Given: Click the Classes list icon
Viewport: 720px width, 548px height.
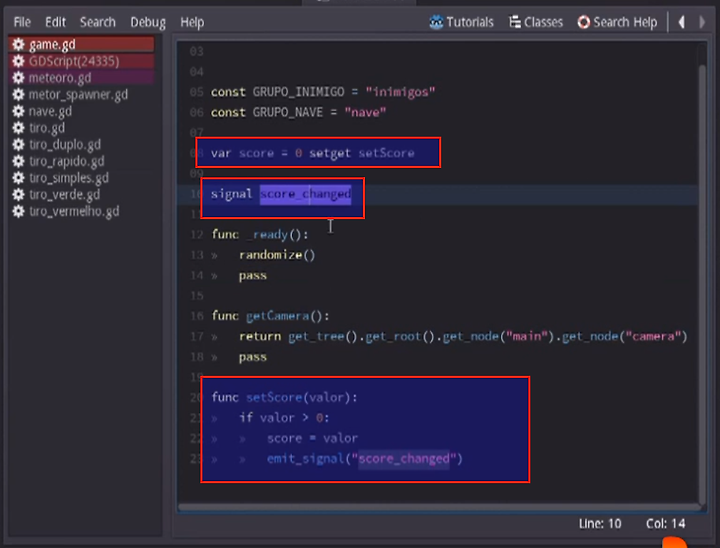Looking at the screenshot, I should 515,22.
